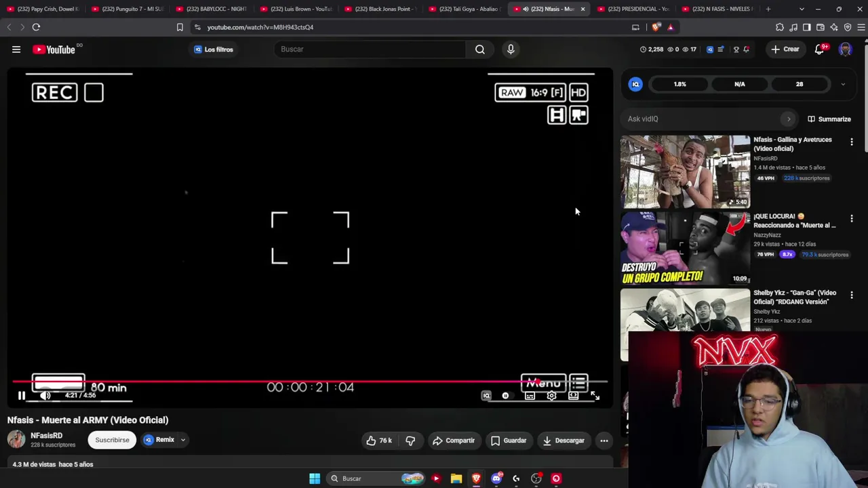Dislike the Muerte al ARMY video
The width and height of the screenshot is (868, 488).
[410, 441]
